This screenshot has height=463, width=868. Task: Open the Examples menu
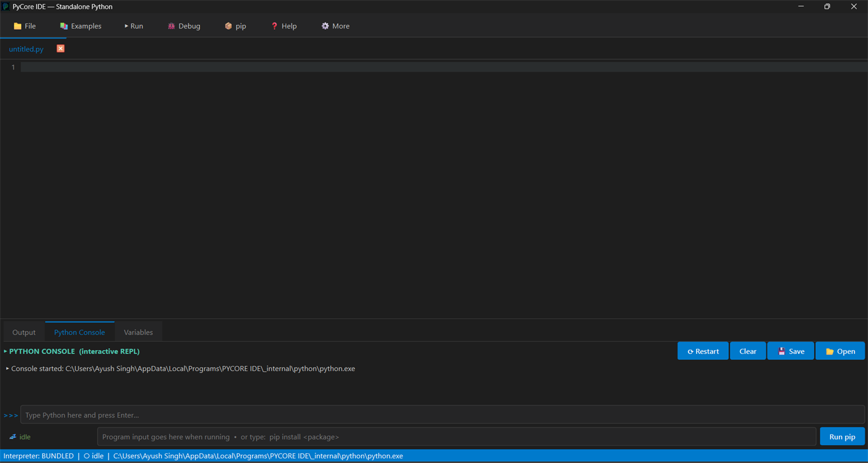pyautogui.click(x=81, y=26)
